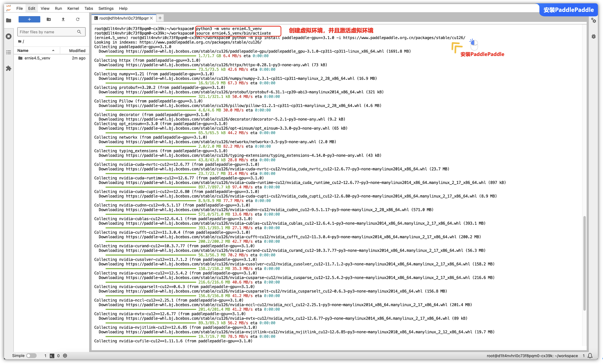
Task: Click the status bar terminal path text
Action: pos(532,356)
